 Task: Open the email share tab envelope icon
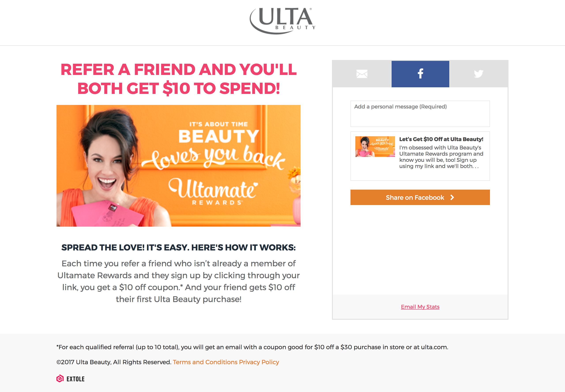click(x=362, y=74)
